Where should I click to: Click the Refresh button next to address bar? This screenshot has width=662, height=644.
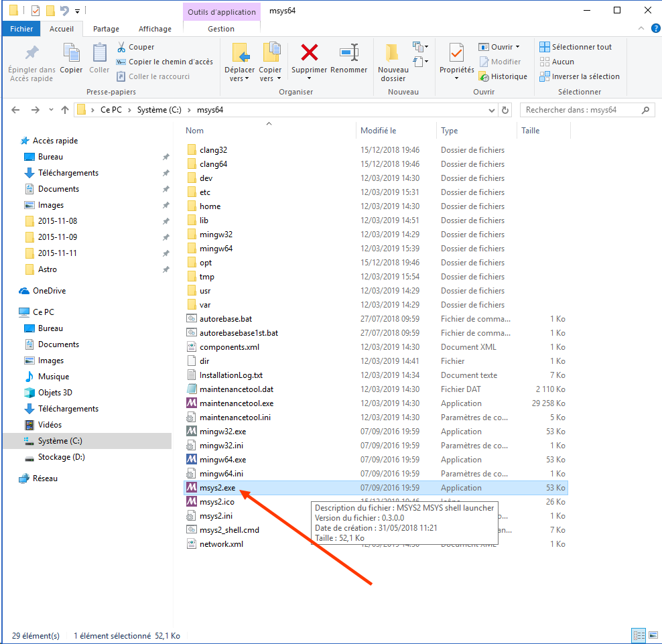(x=505, y=110)
